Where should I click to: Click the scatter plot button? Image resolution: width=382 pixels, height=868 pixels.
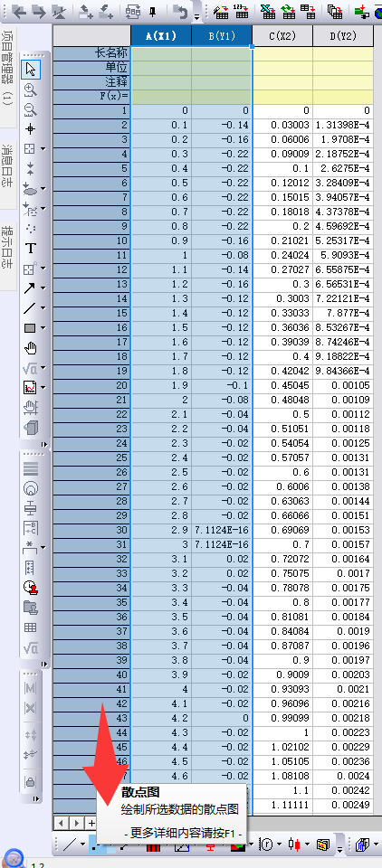click(94, 844)
